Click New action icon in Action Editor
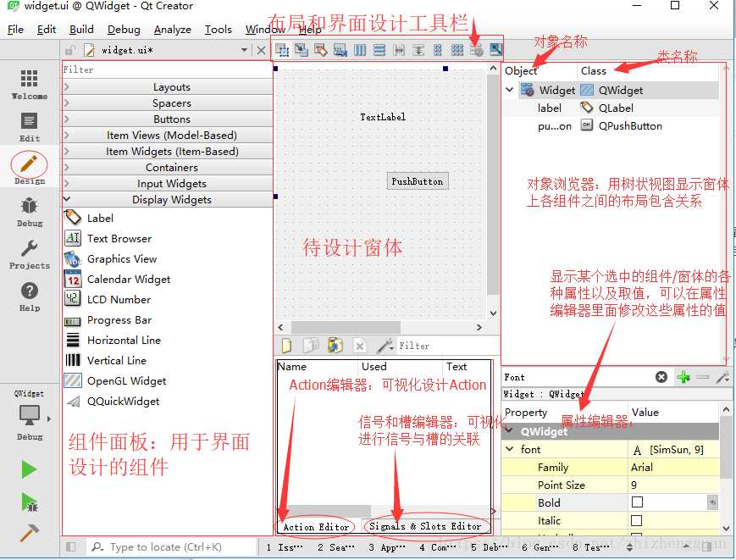736x560 pixels. pos(286,346)
